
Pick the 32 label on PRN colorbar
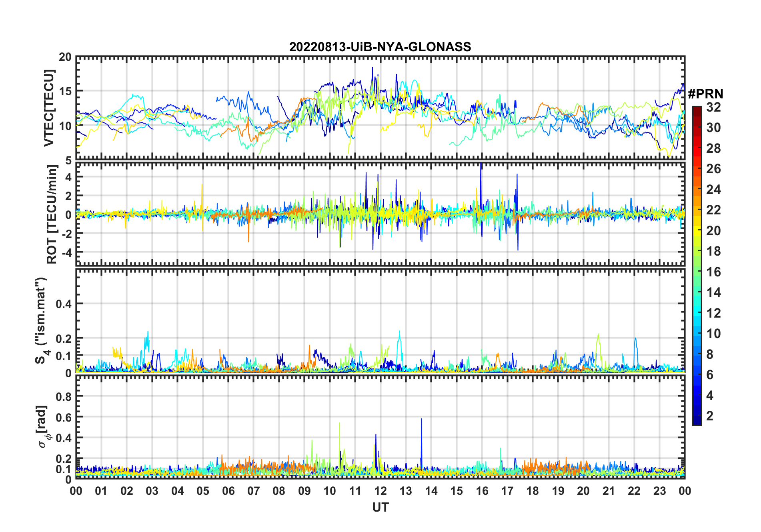713,107
